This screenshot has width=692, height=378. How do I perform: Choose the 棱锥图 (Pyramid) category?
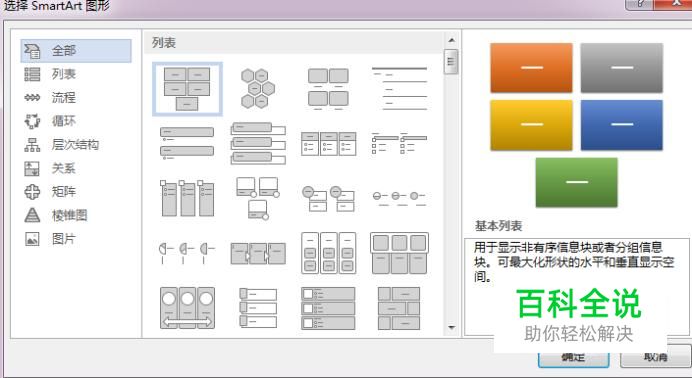coord(56,215)
